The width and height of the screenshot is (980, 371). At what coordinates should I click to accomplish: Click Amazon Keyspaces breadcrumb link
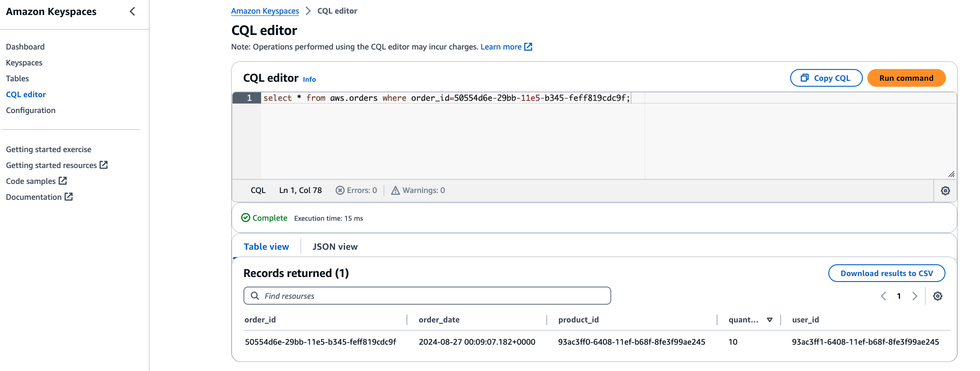(x=265, y=11)
